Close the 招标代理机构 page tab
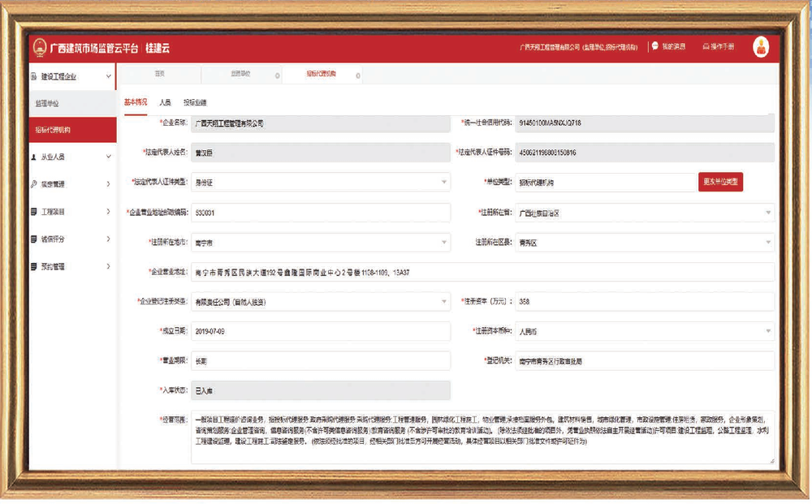812x504 pixels. (x=358, y=75)
